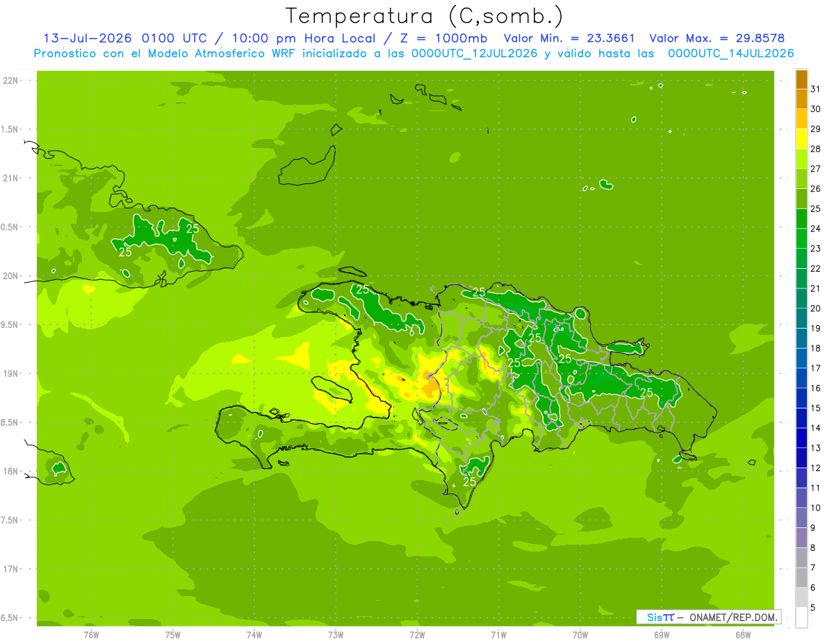Pick the teal legend swatch between 19 and 20
Screen dimensions: 834x644
801,318
